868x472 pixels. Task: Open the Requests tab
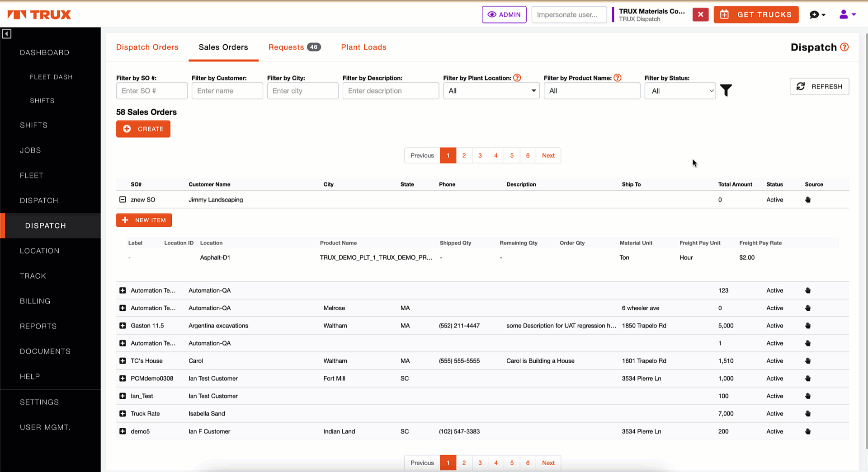294,47
